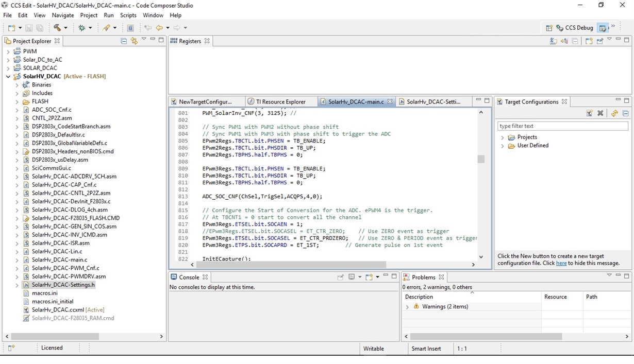Refresh the Target Configurations view
This screenshot has width=634, height=364.
(x=614, y=113)
